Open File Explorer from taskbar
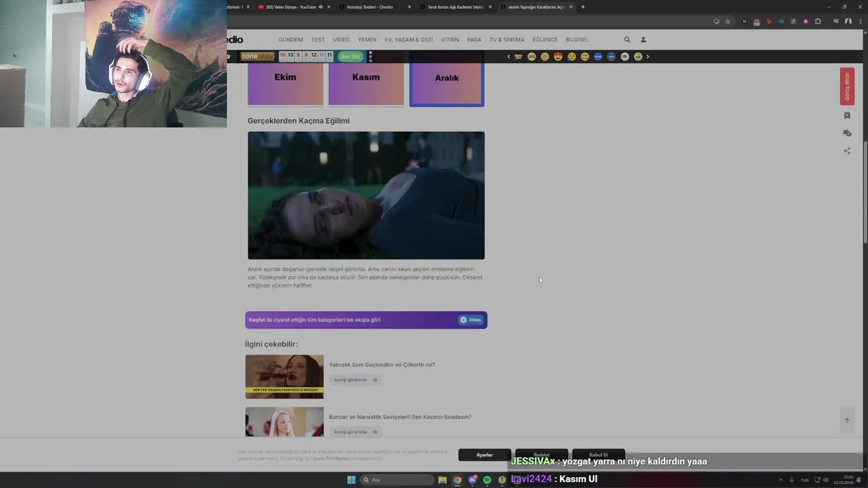The height and width of the screenshot is (488, 868). [x=442, y=480]
